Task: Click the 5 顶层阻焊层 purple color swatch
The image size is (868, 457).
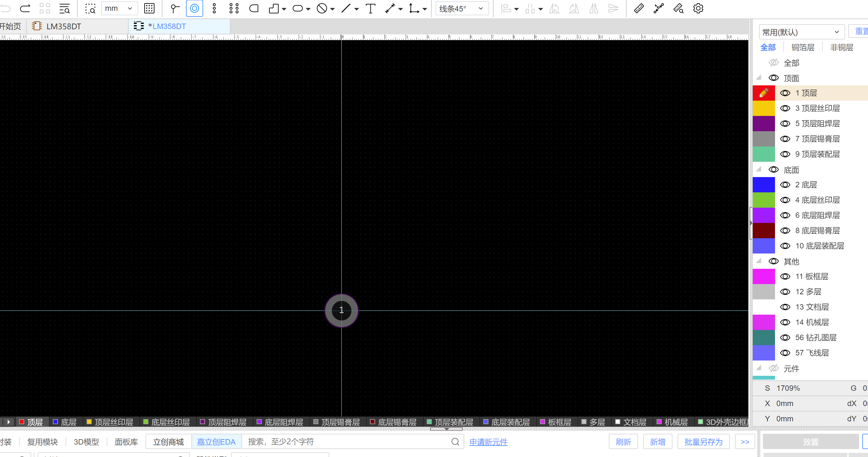Action: pyautogui.click(x=764, y=124)
